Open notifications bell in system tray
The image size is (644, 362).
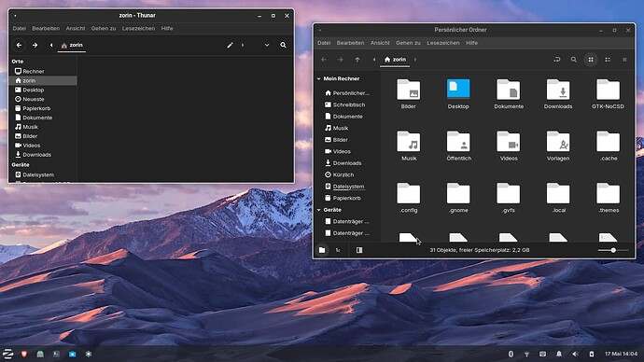tap(559, 354)
